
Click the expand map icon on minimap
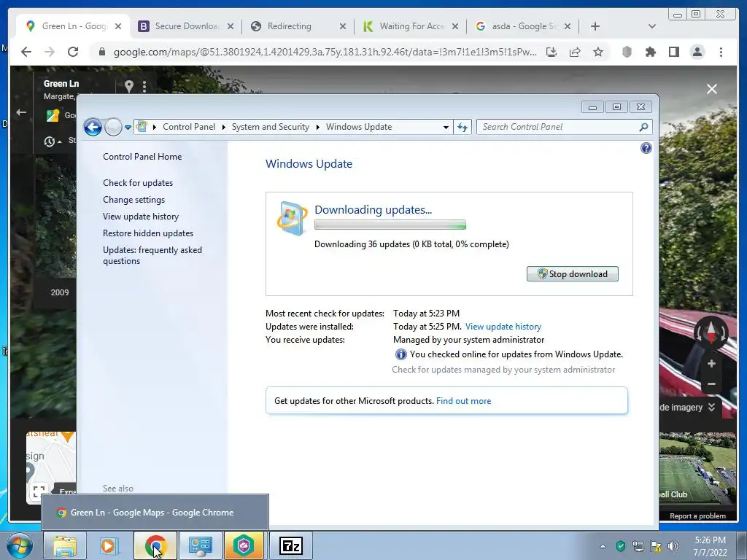(39, 491)
